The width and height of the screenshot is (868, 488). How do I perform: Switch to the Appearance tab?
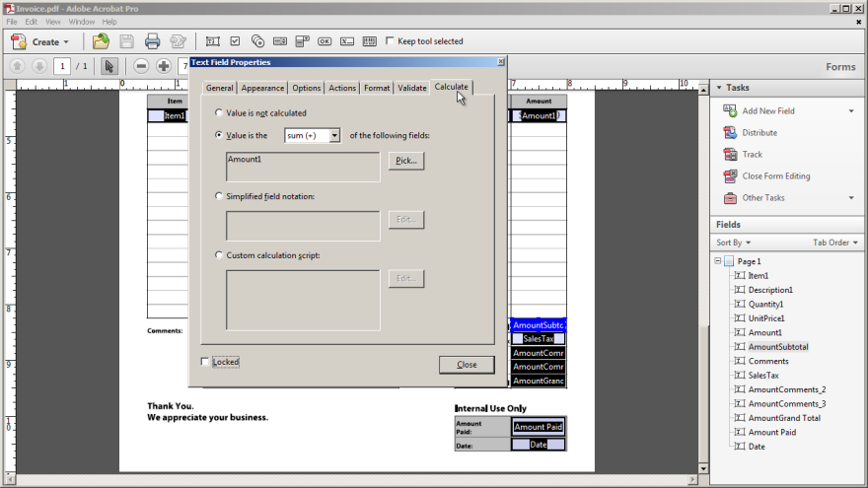[262, 88]
